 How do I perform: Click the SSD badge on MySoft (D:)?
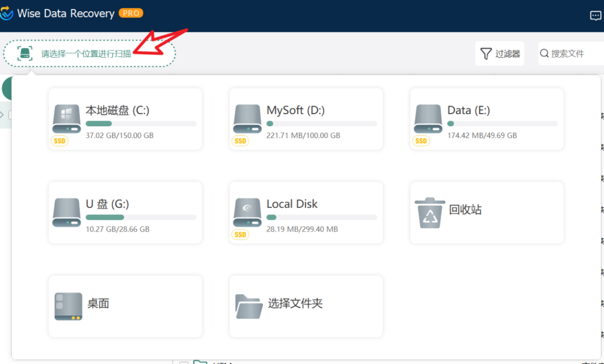point(240,141)
